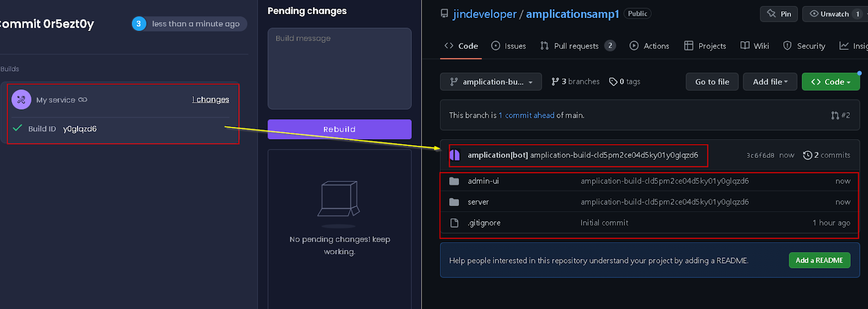The width and height of the screenshot is (868, 309).
Task: Click the pull request #2 icon
Action: 835,115
